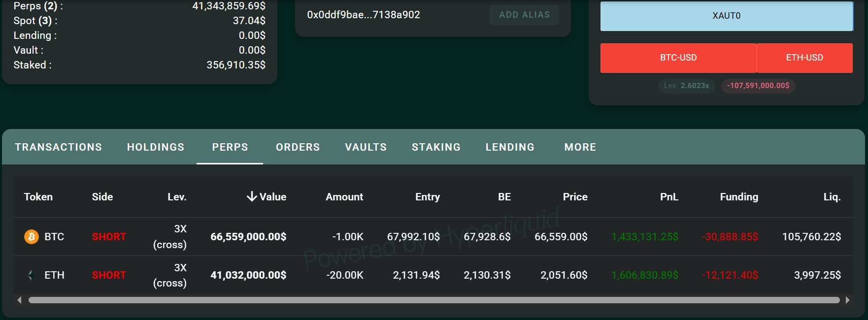Click the down arrow sort icon beside Value

point(252,197)
